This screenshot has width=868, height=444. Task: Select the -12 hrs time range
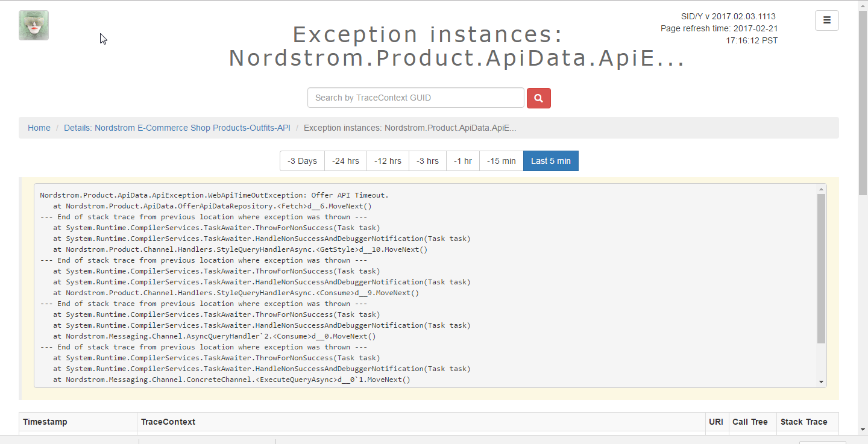tap(388, 161)
